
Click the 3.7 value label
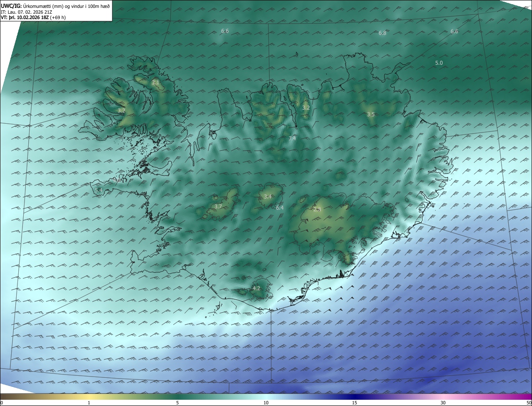(x=218, y=206)
